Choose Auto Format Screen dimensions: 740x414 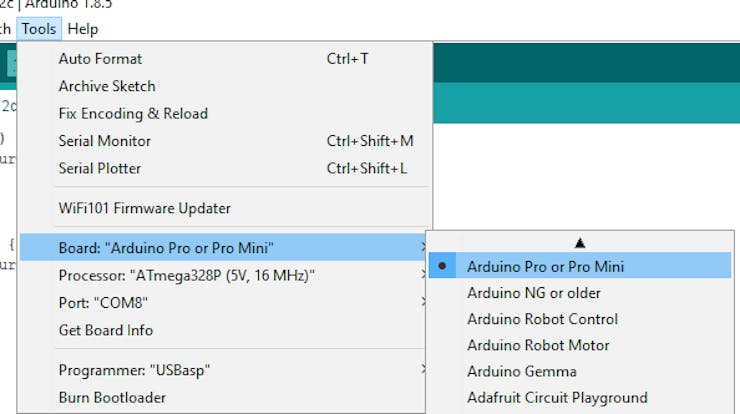point(225,59)
